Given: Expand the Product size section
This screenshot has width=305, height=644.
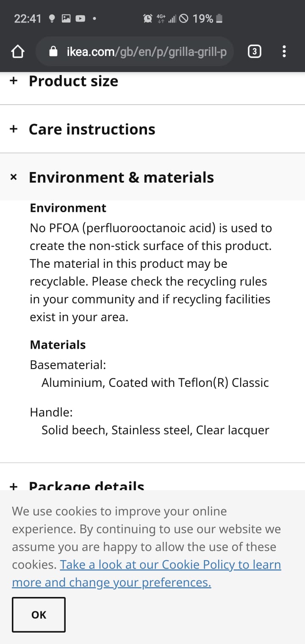Looking at the screenshot, I should pyautogui.click(x=73, y=81).
